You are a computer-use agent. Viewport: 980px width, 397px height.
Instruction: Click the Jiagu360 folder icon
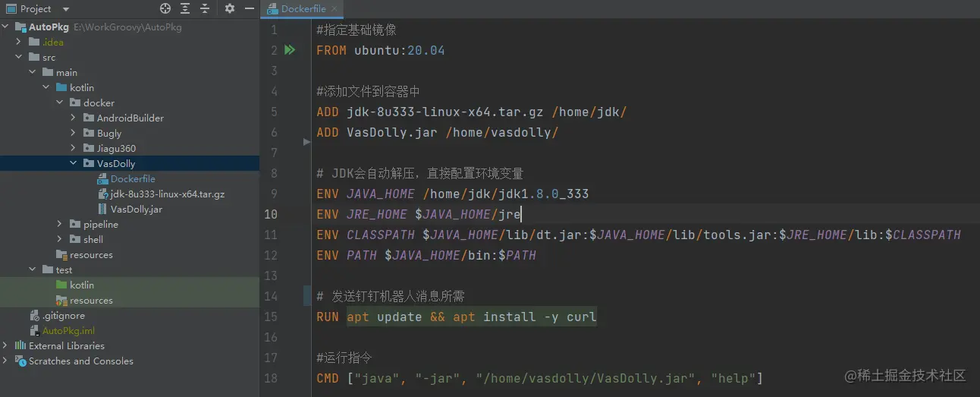[x=89, y=149]
